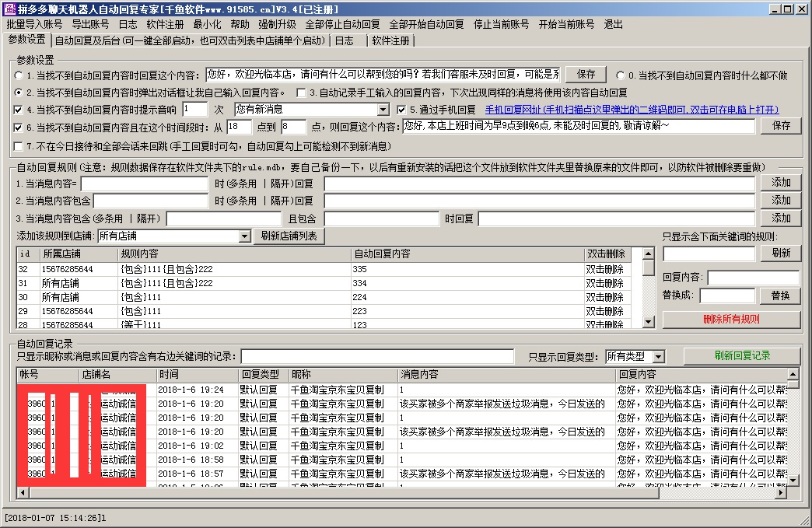Click the down arrow on rules list scrollbar
812x528 pixels.
click(648, 322)
